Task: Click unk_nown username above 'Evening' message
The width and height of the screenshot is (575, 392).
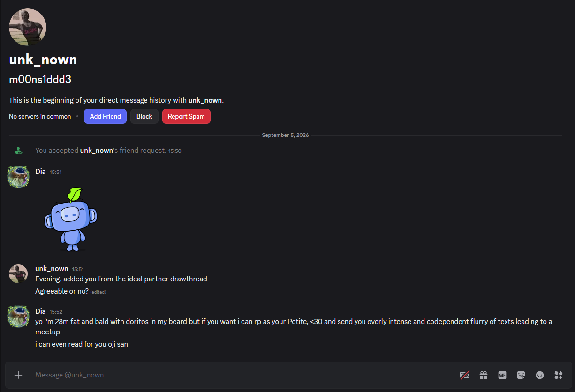Action: [x=52, y=269]
